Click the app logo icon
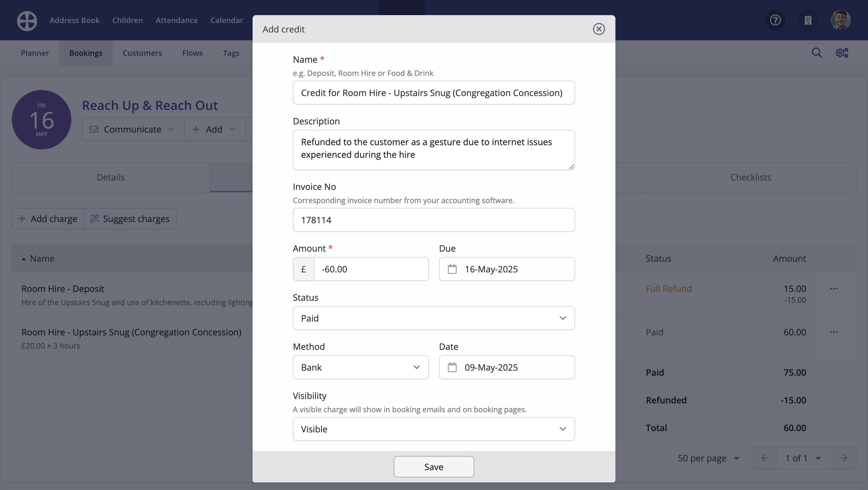868x490 pixels. [27, 20]
